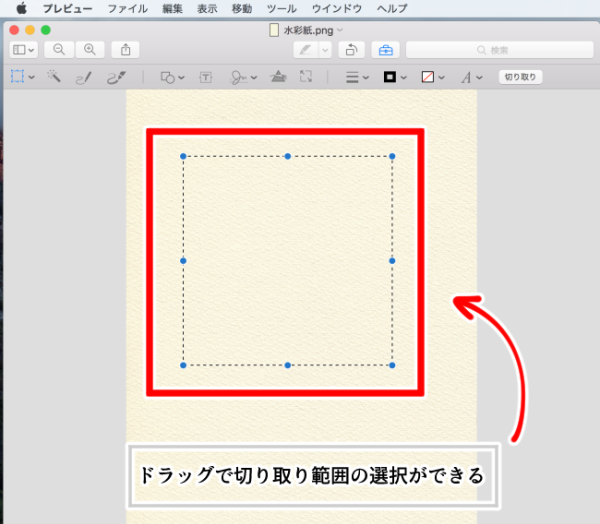Click the share icon in toolbar
Screen dimensions: 600x524
click(x=126, y=50)
